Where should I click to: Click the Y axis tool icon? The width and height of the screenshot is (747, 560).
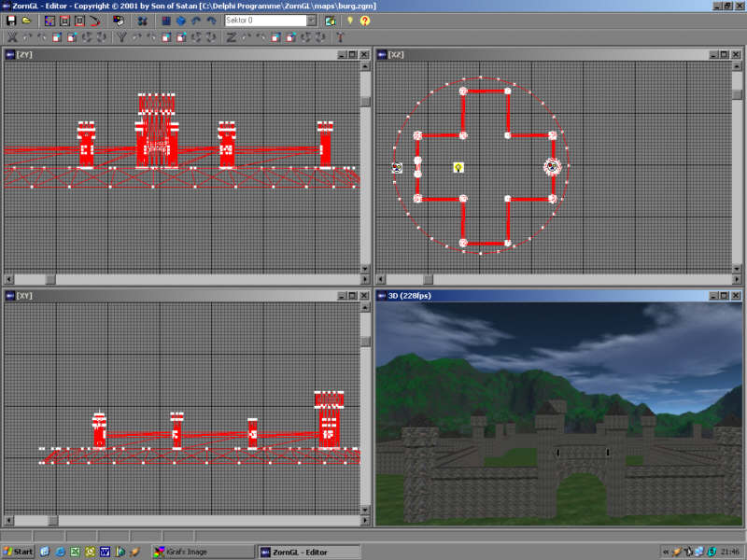[x=121, y=37]
